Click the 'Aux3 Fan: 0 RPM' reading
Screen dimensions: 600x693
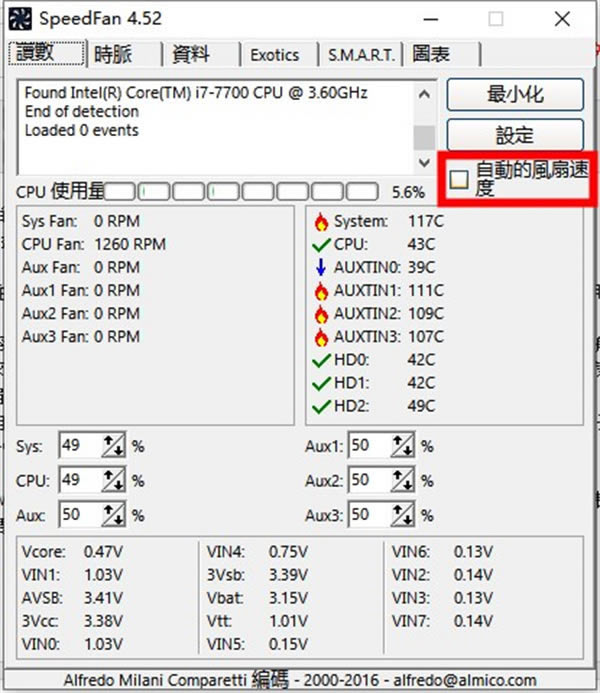coord(81,337)
